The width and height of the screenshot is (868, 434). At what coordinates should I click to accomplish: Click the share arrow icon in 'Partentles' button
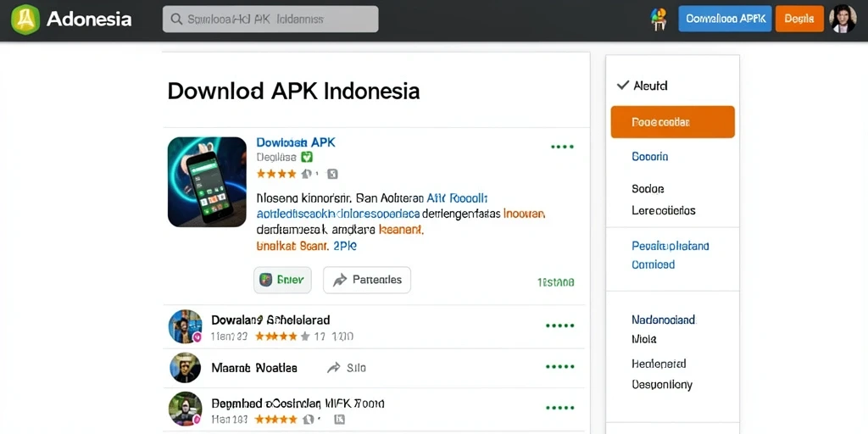click(x=339, y=280)
